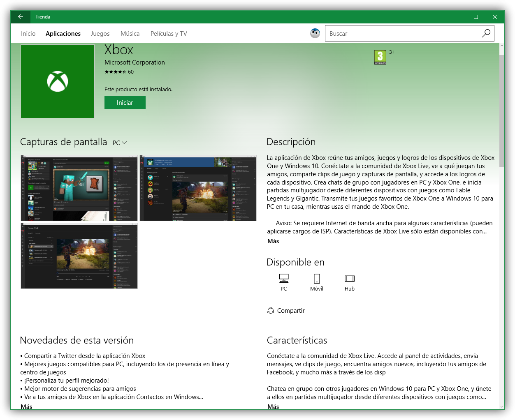The height and width of the screenshot is (420, 515).
Task: Click the star rating of the app
Action: tap(115, 72)
